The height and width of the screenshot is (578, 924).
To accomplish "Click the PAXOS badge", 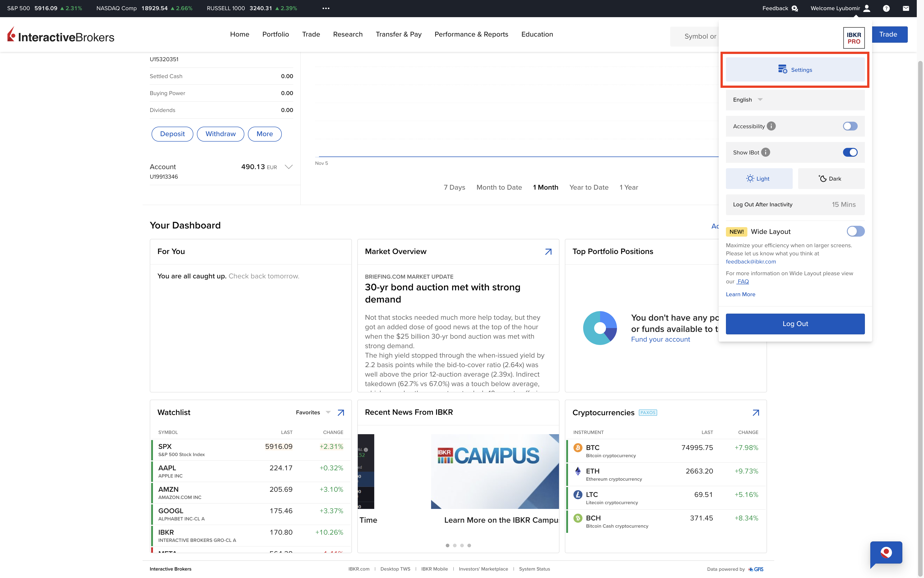I will pyautogui.click(x=648, y=413).
